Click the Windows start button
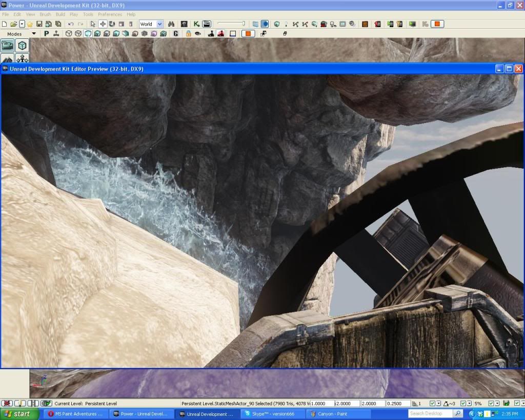Screen dimensions: 525x420 point(18,414)
